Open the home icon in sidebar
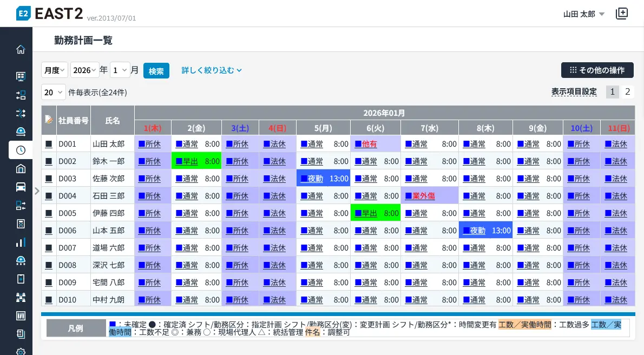Image resolution: width=644 pixels, height=355 pixels. [x=21, y=50]
